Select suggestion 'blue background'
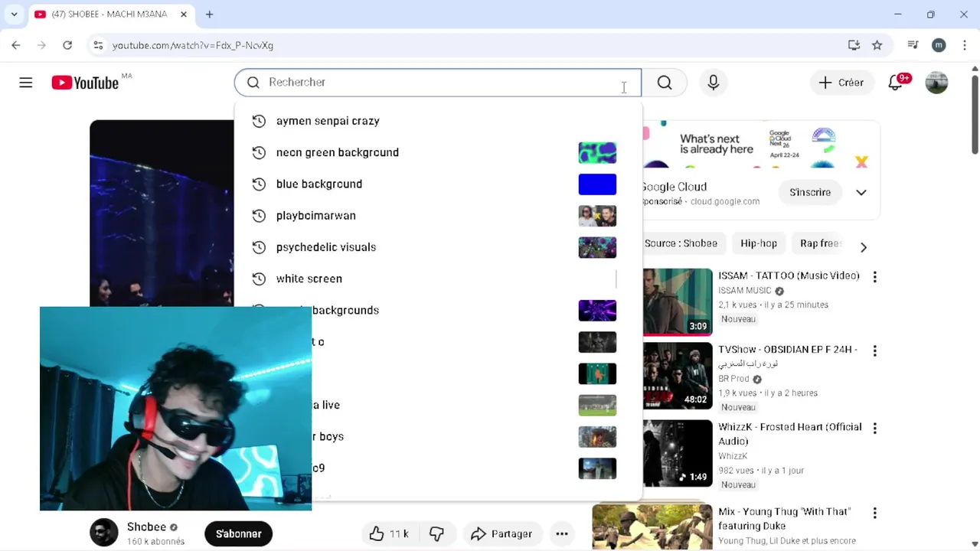Screen dimensions: 980x551 pyautogui.click(x=438, y=184)
